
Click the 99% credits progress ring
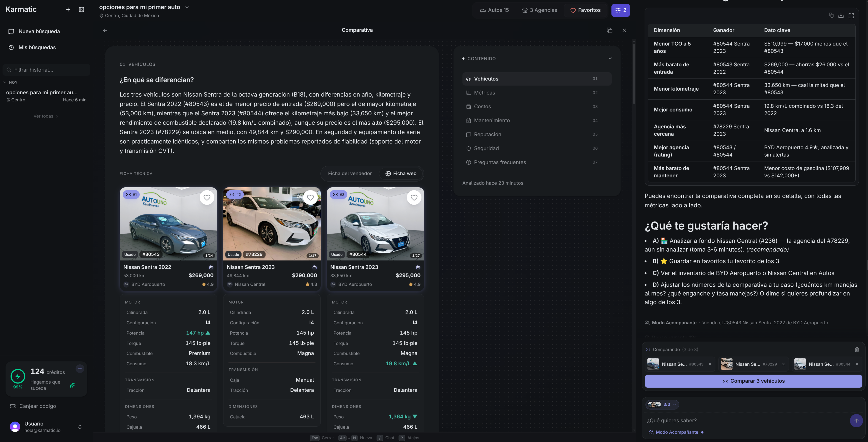click(x=18, y=376)
